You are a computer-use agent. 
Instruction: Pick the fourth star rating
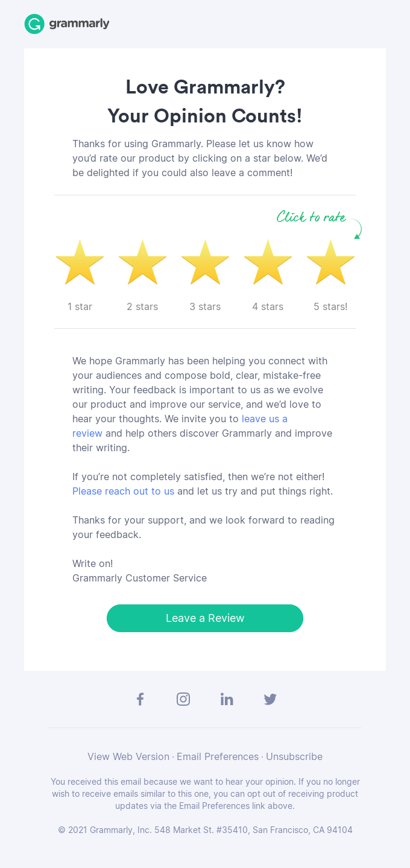click(x=268, y=263)
